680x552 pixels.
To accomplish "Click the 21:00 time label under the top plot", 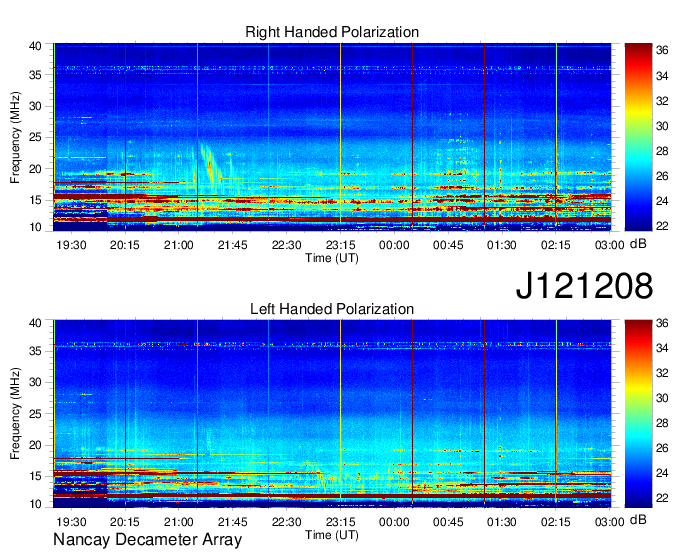I will pyautogui.click(x=179, y=245).
